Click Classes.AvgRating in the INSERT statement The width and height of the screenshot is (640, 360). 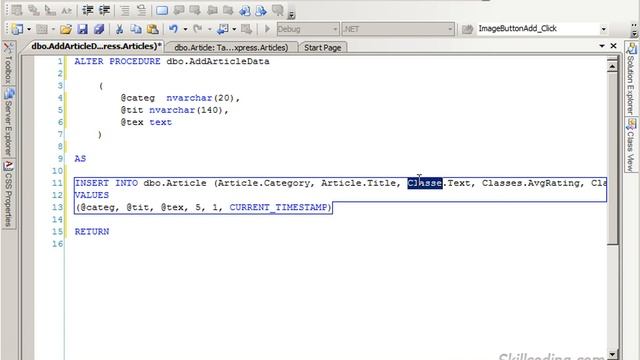pyautogui.click(x=531, y=183)
